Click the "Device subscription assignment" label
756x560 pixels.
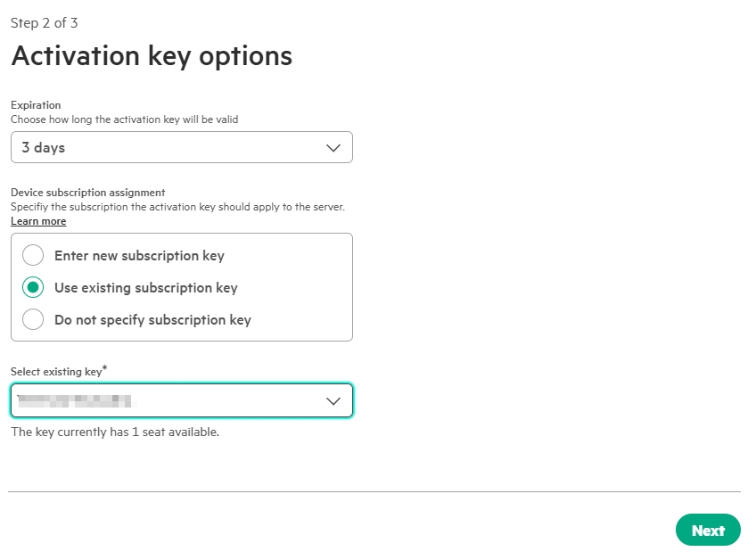click(88, 193)
